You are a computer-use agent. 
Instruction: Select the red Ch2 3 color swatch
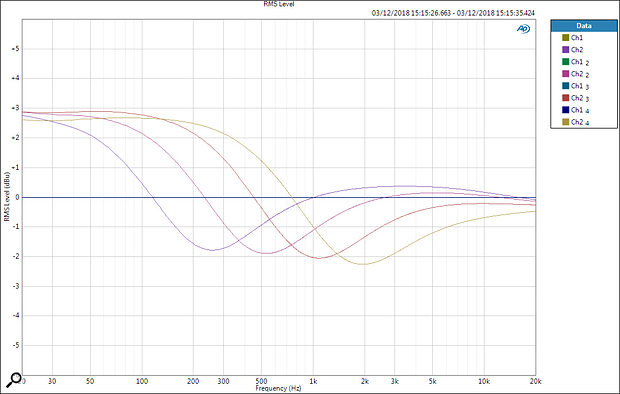(x=565, y=98)
